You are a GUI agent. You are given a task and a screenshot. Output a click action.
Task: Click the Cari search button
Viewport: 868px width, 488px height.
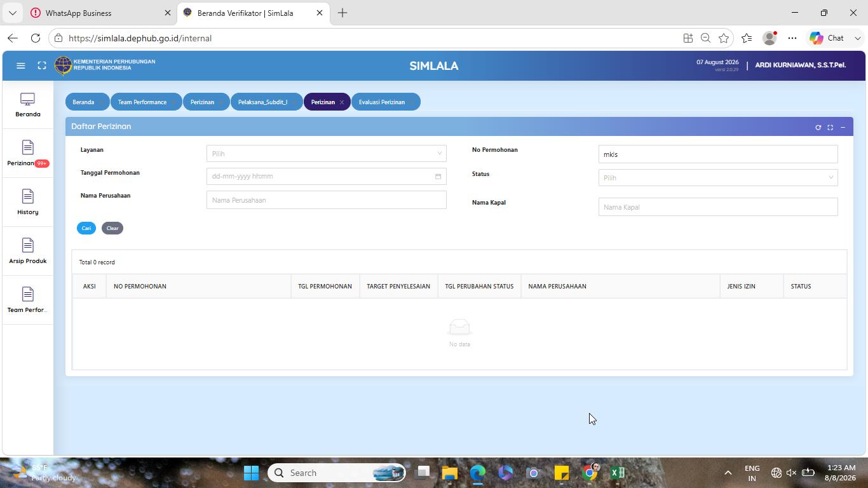pyautogui.click(x=86, y=228)
